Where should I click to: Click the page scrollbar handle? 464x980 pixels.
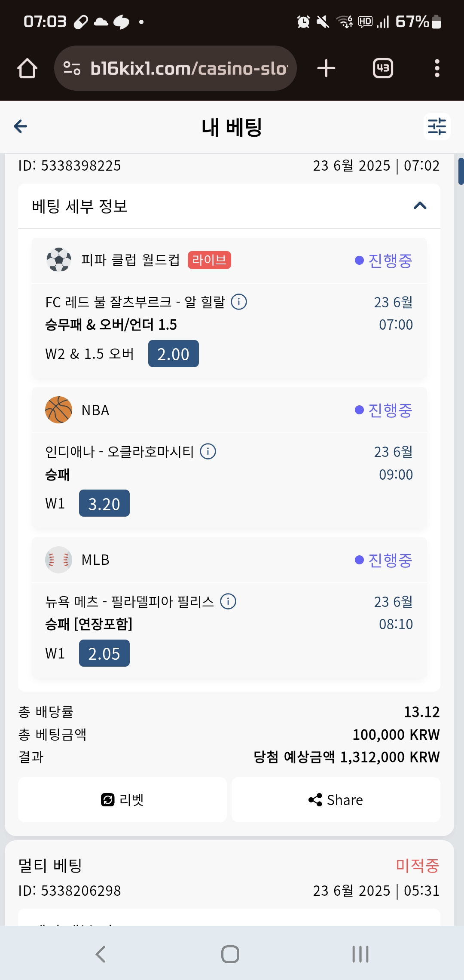(x=461, y=171)
